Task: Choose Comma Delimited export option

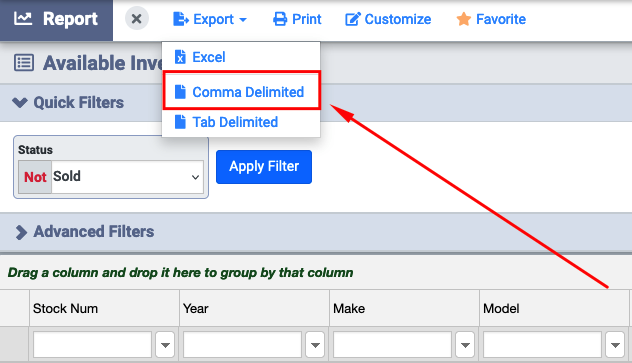Action: click(x=241, y=91)
